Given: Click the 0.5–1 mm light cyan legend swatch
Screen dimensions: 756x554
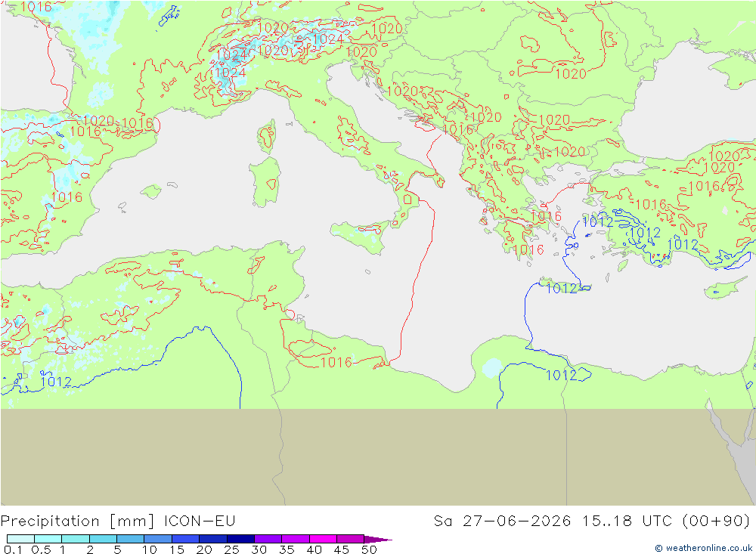Looking at the screenshot, I should click(48, 539).
